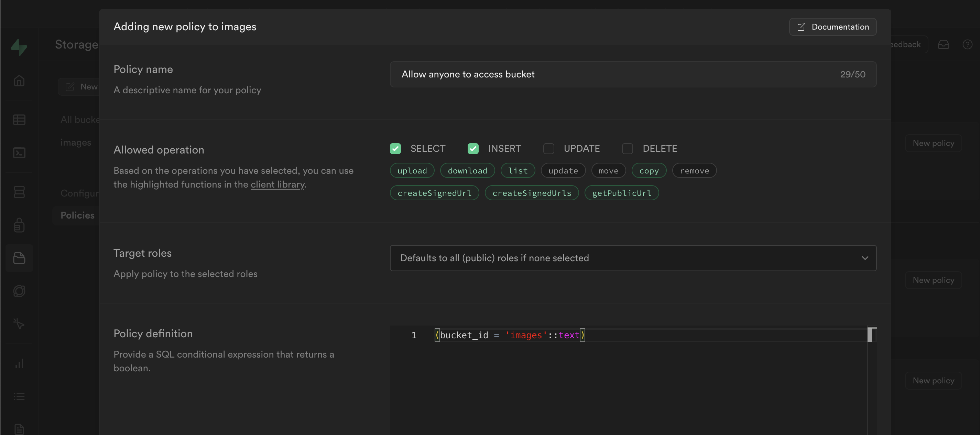980x435 pixels.
Task: Click the 29/50 character counter
Action: 852,74
